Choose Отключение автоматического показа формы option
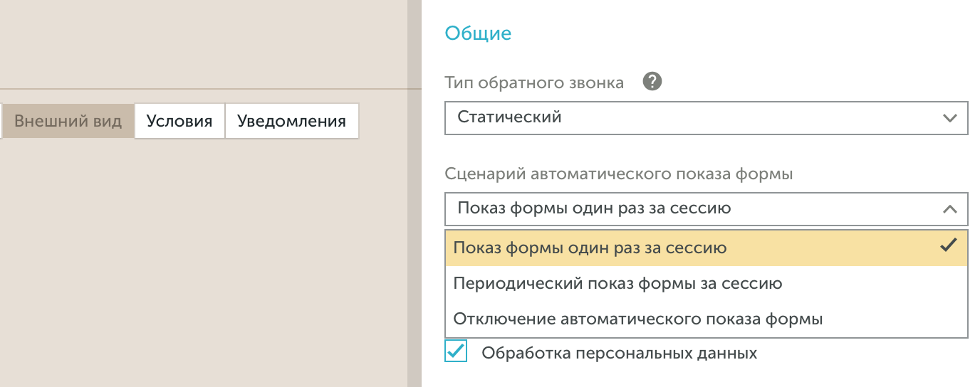Screen dimensions: 980x387 [637, 319]
